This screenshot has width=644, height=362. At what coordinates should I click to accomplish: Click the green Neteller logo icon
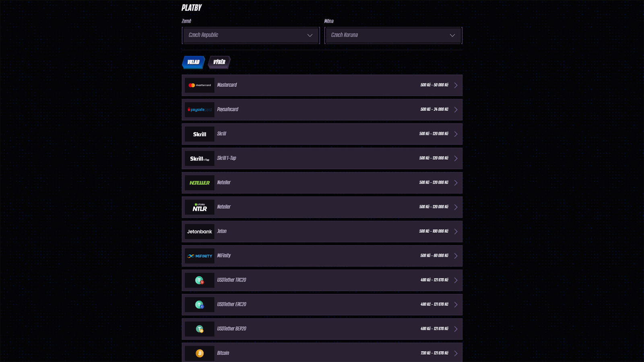point(200,183)
